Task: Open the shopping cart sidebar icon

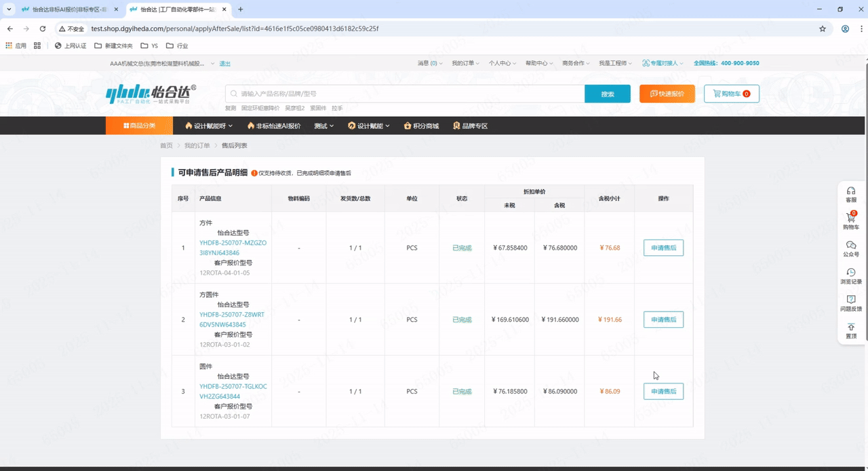Action: pos(851,219)
